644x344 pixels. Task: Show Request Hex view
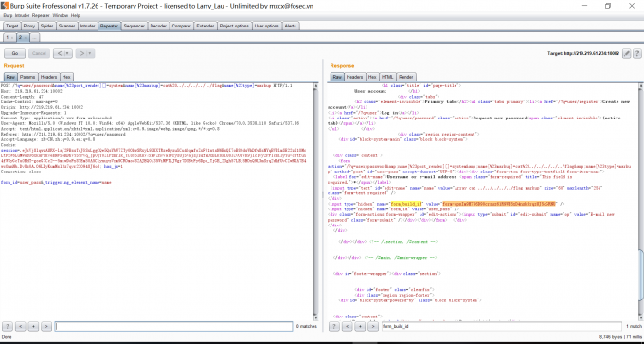pos(66,77)
